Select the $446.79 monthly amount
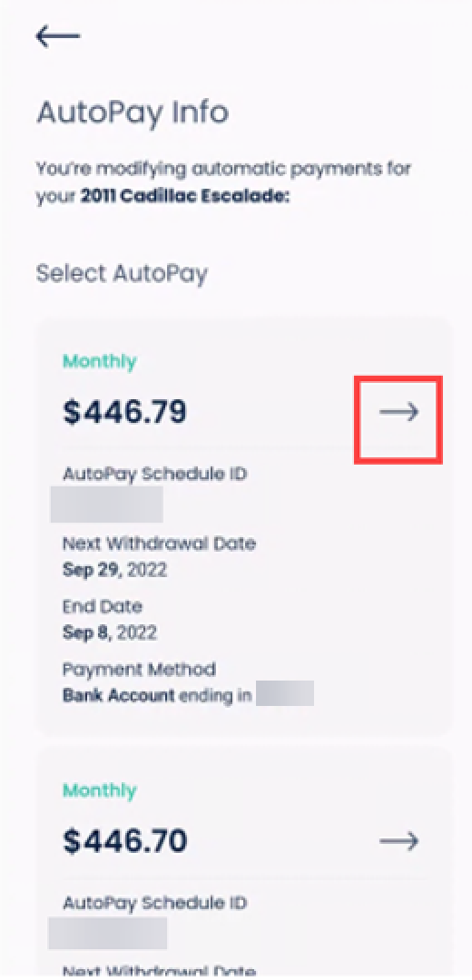This screenshot has height=980, width=472. coord(124,413)
